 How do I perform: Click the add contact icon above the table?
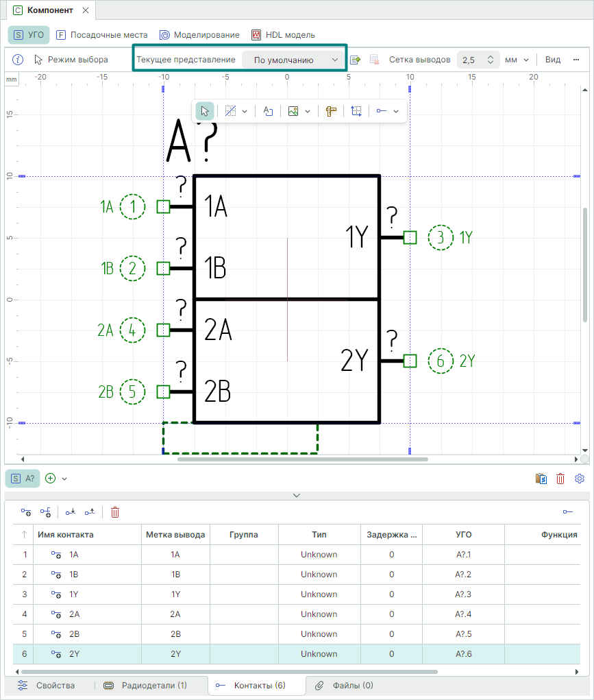(x=26, y=511)
